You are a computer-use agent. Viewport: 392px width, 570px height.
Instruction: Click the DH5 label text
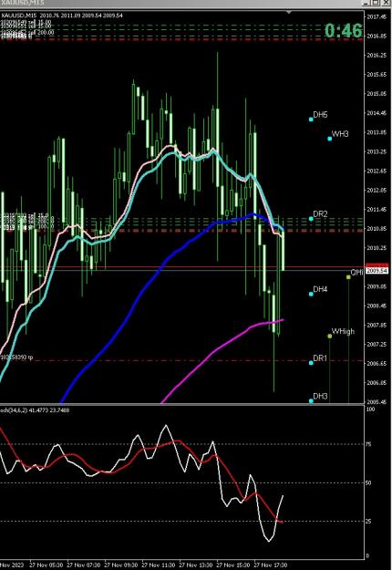click(x=320, y=115)
